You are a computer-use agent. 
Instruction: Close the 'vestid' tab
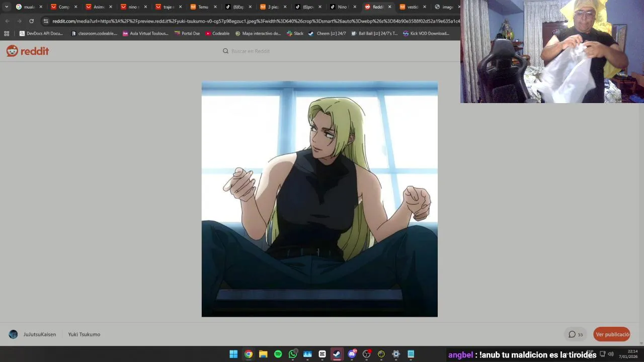pyautogui.click(x=424, y=7)
